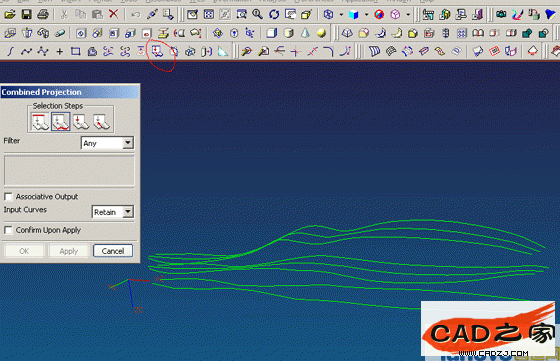
Task: Open the Input Curves Retain dropdown
Action: pyautogui.click(x=112, y=212)
